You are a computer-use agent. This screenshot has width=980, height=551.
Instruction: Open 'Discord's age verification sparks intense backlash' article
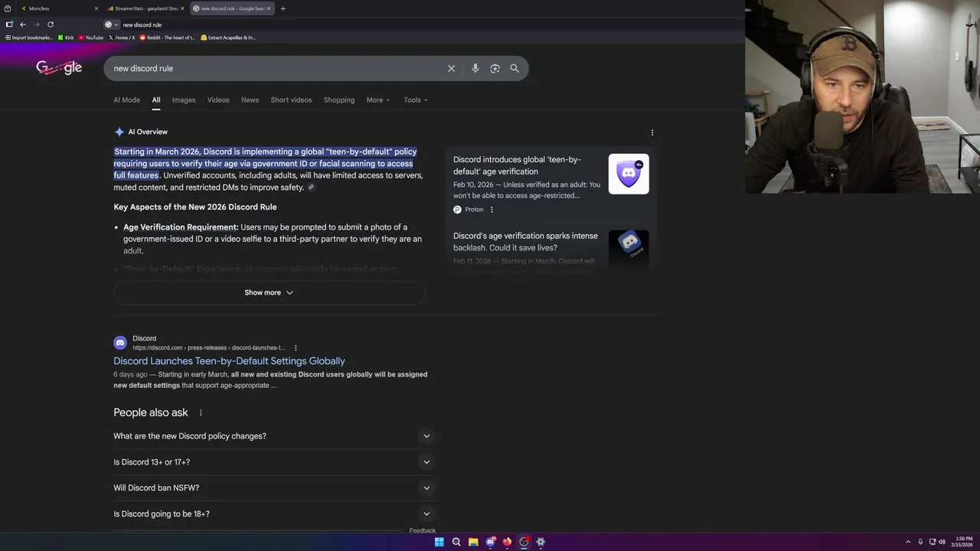(x=525, y=242)
